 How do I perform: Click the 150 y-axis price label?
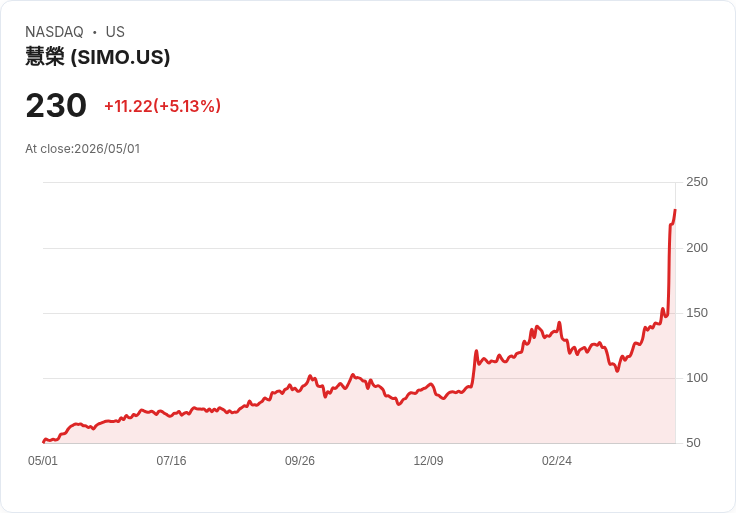(697, 313)
